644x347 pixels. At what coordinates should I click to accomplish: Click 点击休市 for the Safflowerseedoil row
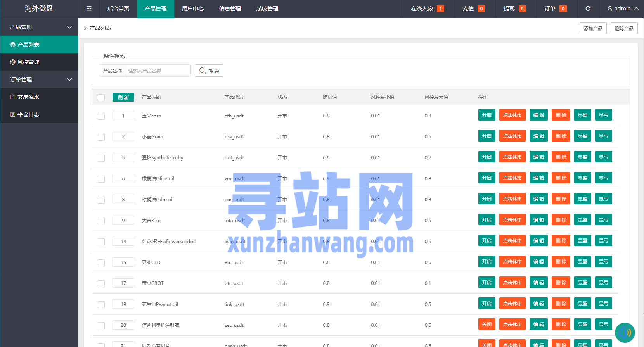[x=512, y=241]
